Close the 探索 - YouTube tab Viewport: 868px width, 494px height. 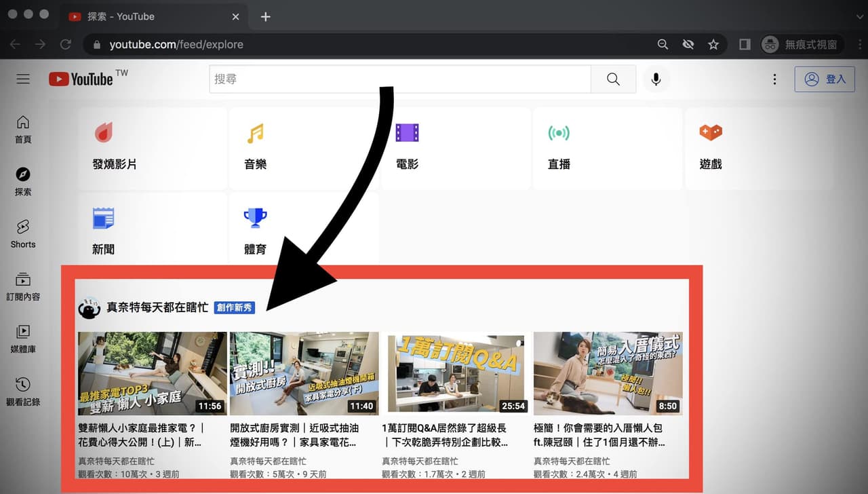point(235,16)
